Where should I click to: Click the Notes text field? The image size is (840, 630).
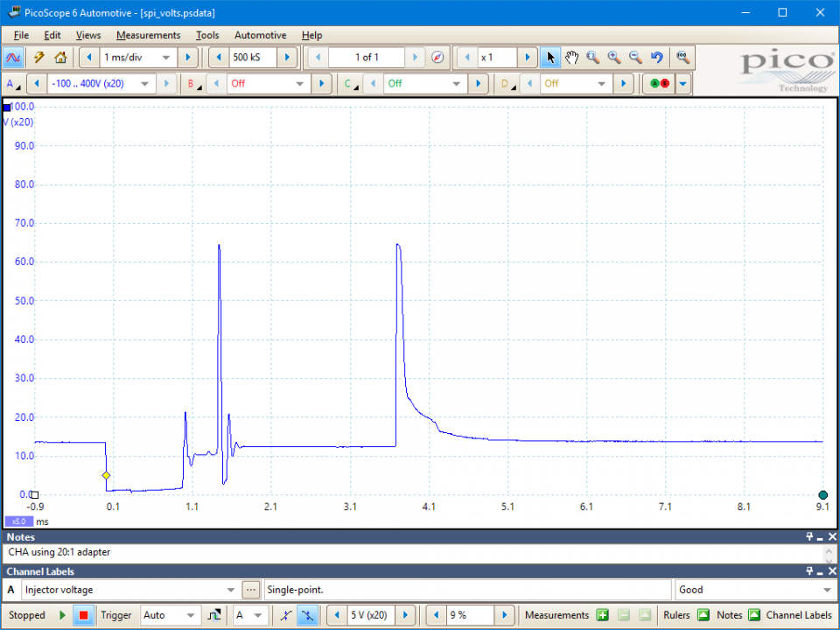(412, 552)
